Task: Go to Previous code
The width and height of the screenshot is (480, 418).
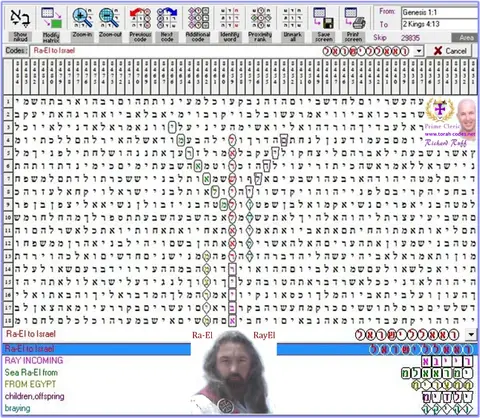Action: pyautogui.click(x=140, y=18)
